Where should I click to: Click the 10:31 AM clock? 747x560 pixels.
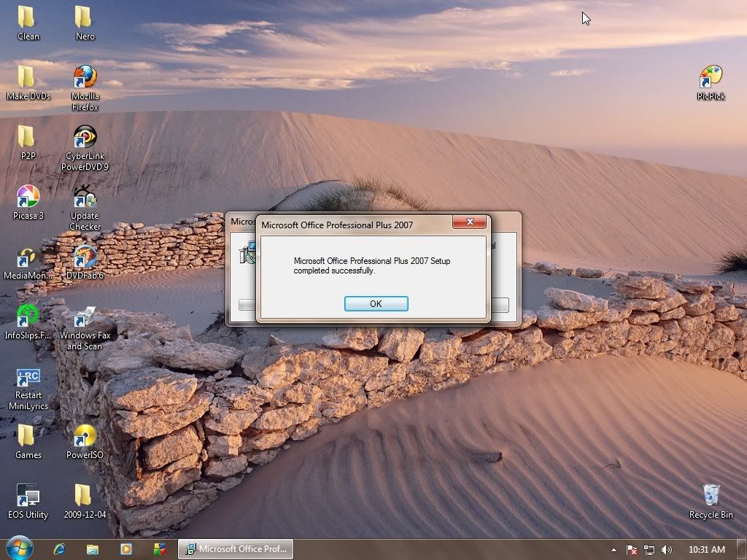point(706,550)
